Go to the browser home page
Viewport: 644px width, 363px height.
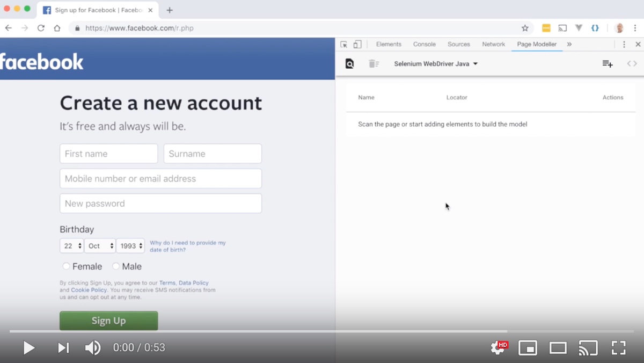click(x=57, y=28)
